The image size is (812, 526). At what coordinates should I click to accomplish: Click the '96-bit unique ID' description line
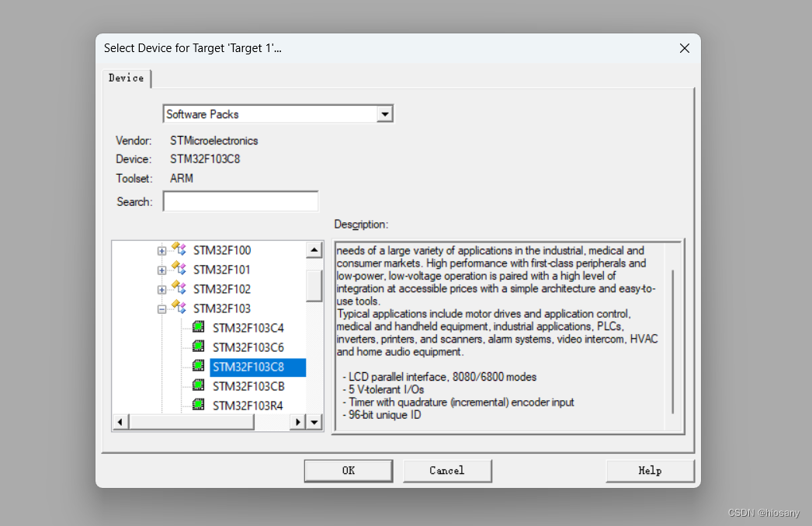click(382, 415)
